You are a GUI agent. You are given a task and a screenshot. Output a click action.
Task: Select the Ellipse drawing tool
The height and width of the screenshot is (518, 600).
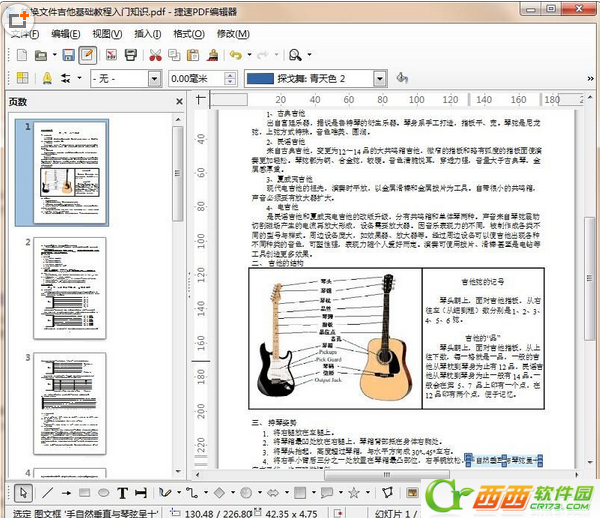(103, 492)
